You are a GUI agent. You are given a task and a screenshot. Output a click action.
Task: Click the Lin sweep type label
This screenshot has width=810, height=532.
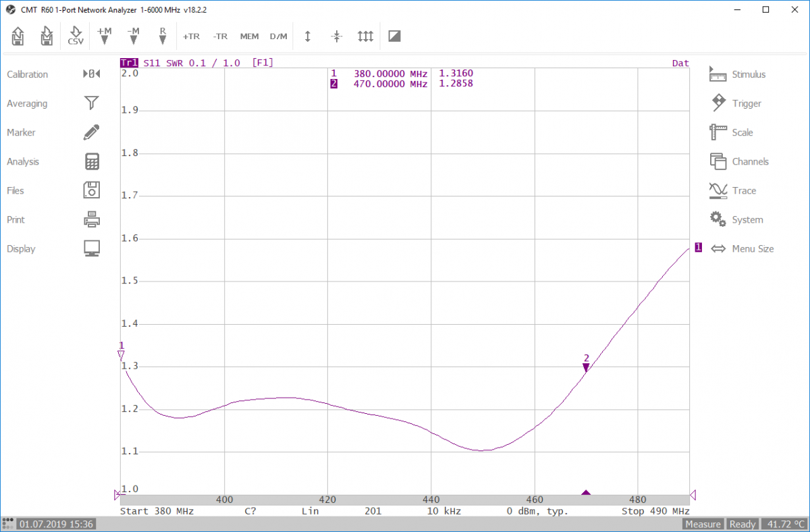point(310,511)
